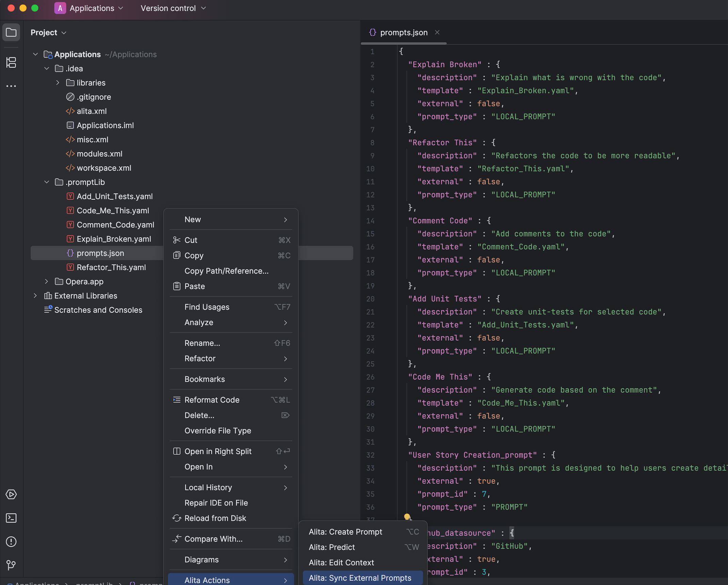Open the Terminal tool window icon

click(11, 518)
